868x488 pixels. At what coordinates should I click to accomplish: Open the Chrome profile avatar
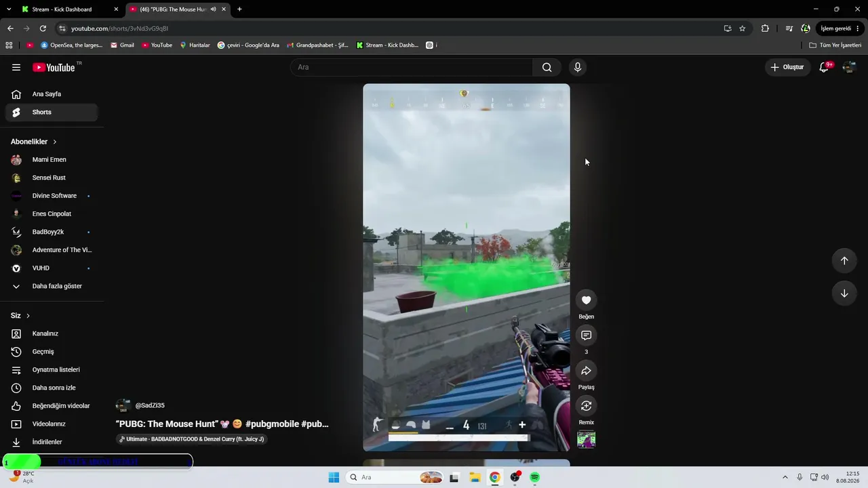click(806, 28)
